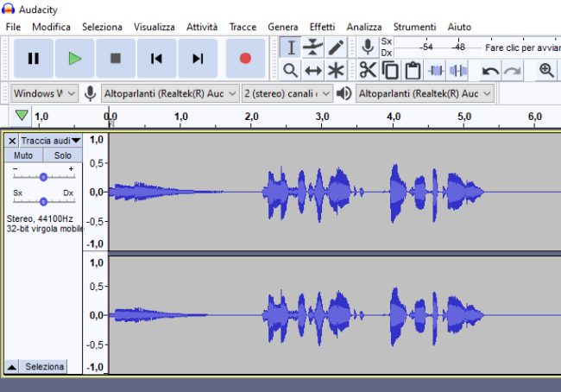Select the Draw pencil tool

[x=336, y=47]
